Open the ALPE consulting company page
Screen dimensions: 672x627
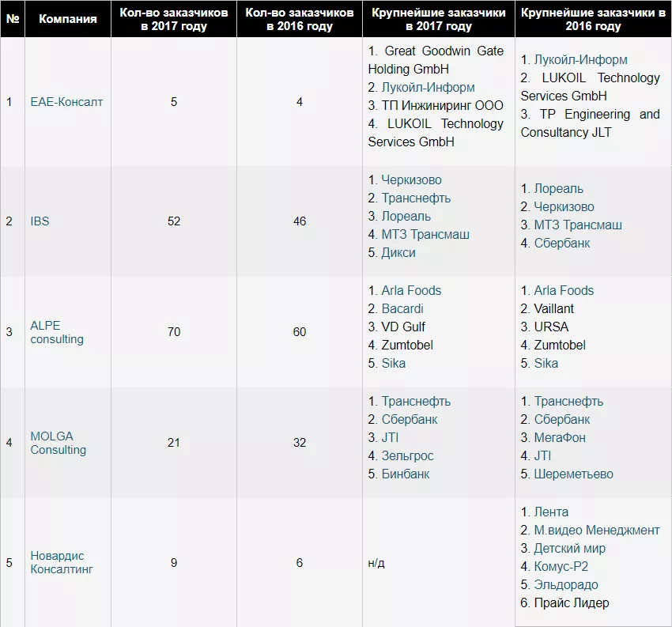57,332
